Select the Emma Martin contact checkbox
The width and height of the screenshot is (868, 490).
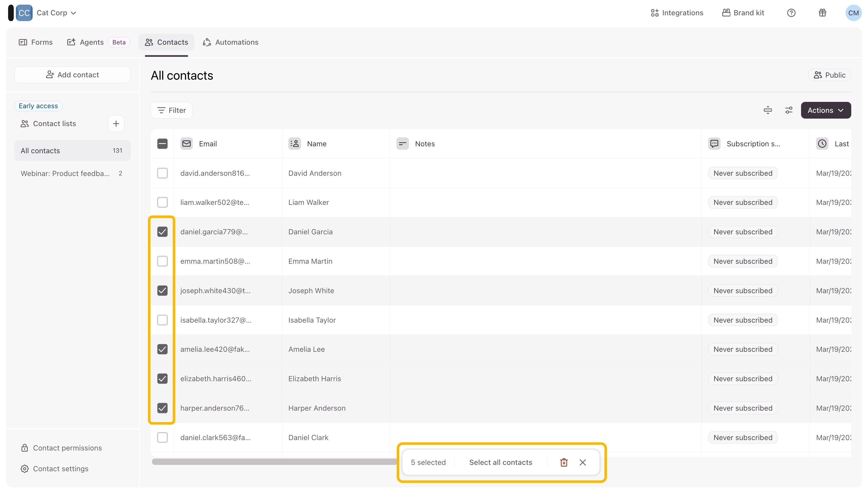coord(162,261)
